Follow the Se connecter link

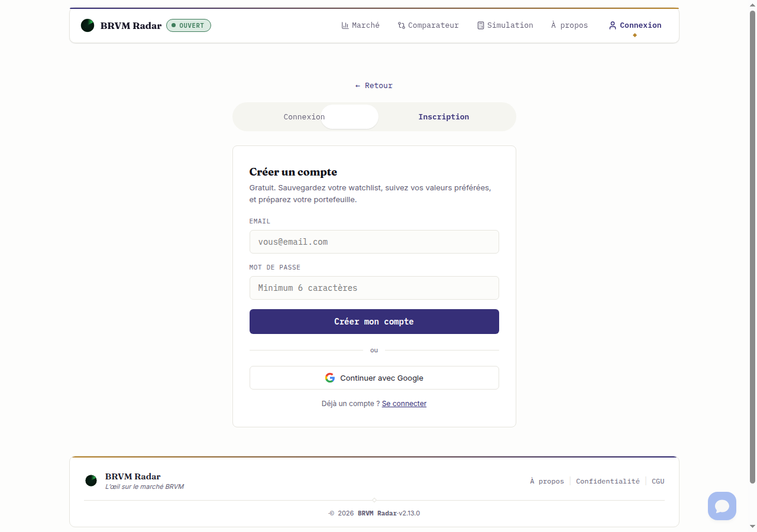[x=404, y=404]
